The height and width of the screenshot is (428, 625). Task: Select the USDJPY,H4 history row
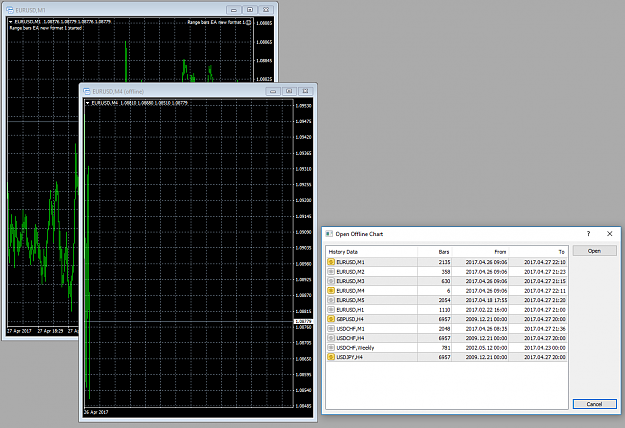[x=447, y=357]
